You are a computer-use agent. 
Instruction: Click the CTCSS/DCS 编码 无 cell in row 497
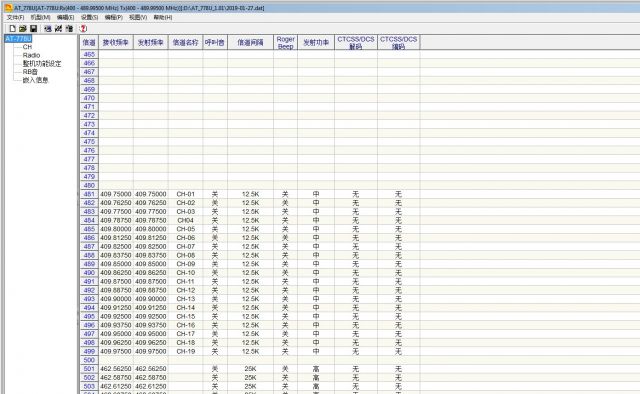399,334
